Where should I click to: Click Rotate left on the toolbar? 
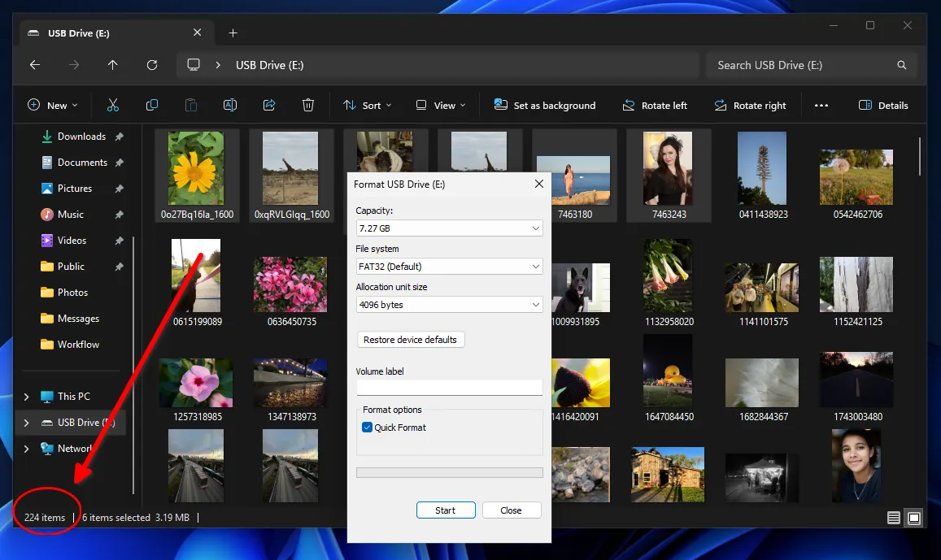point(656,105)
